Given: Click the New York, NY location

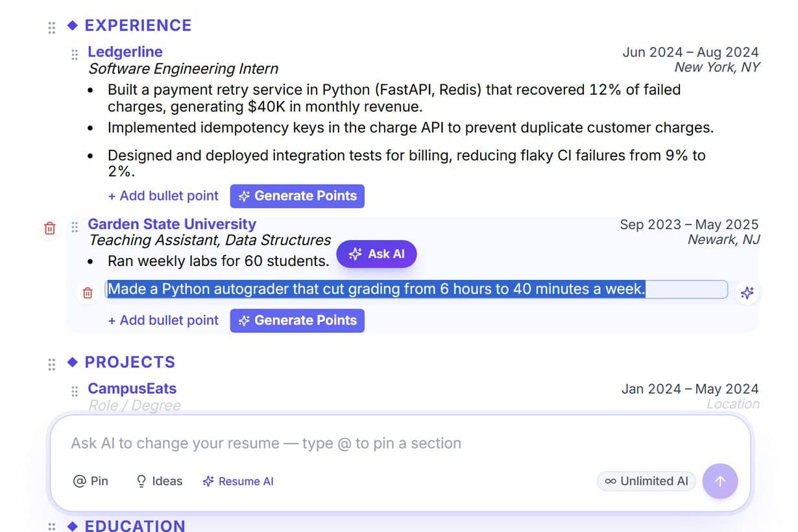Looking at the screenshot, I should (717, 67).
